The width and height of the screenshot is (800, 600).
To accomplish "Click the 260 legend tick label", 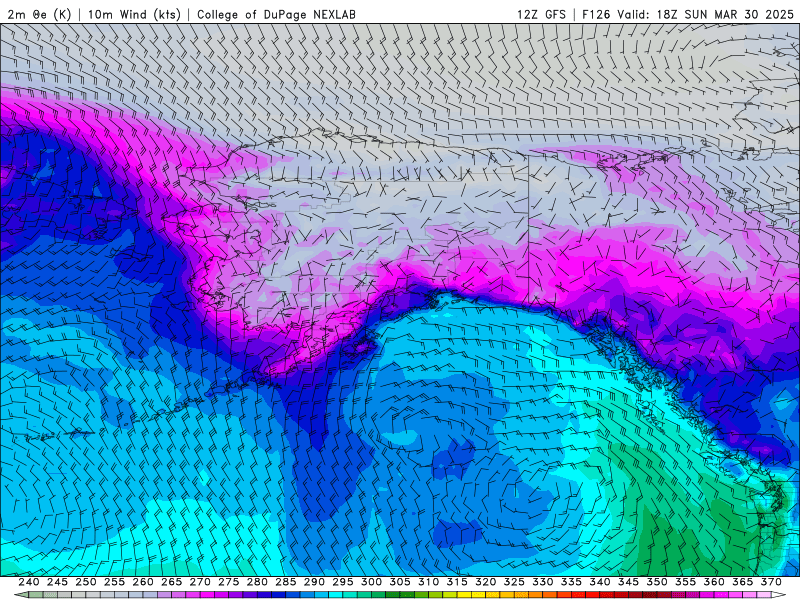I will pyautogui.click(x=143, y=582).
